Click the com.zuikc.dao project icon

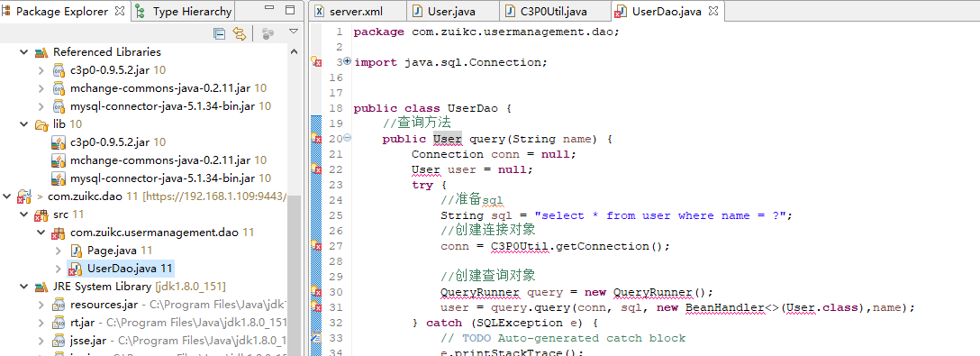(23, 196)
